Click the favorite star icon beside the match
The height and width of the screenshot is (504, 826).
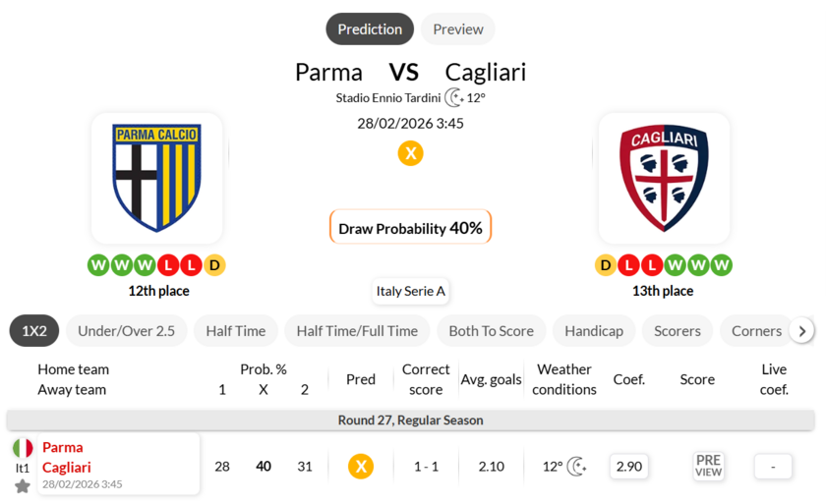coord(23,485)
